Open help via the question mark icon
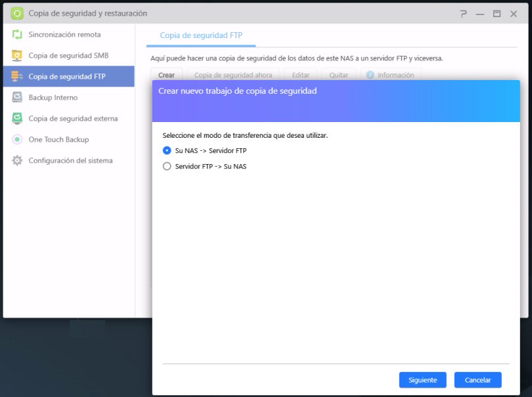The image size is (532, 397). (464, 13)
